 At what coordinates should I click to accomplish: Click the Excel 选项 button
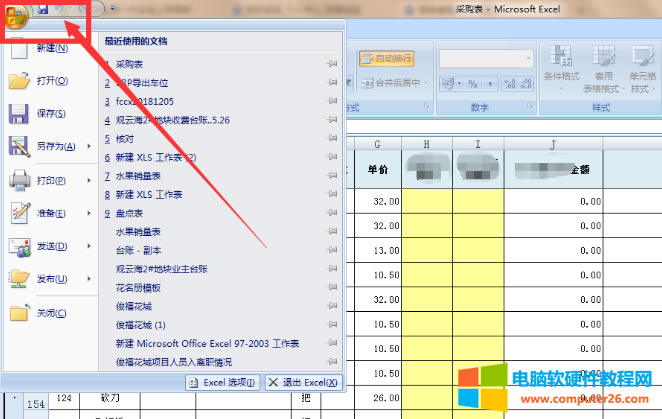(223, 382)
